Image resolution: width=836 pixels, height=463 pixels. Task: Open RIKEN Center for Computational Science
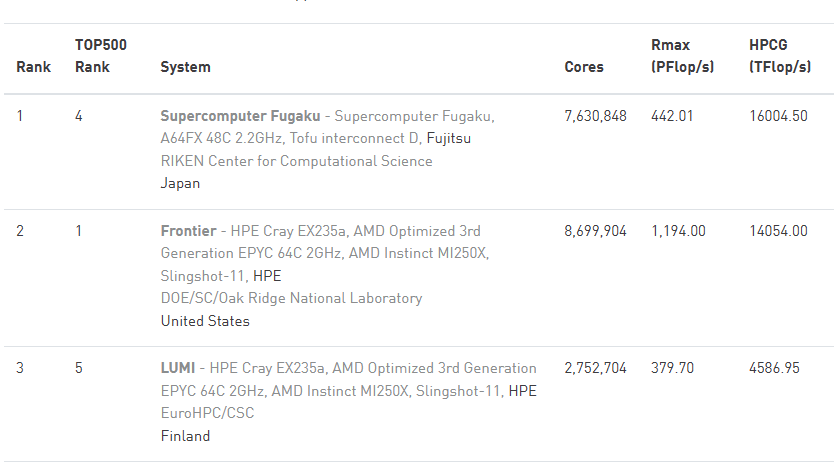click(296, 161)
